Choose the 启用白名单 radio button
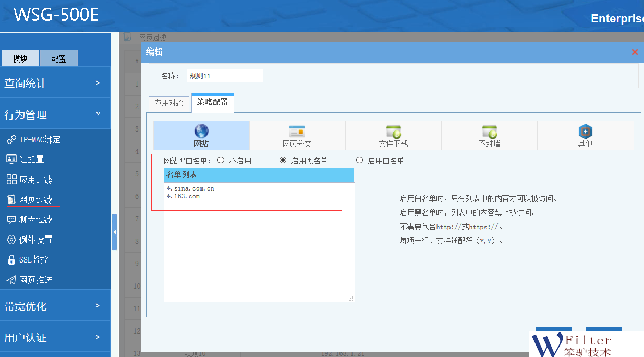644x357 pixels. (359, 160)
